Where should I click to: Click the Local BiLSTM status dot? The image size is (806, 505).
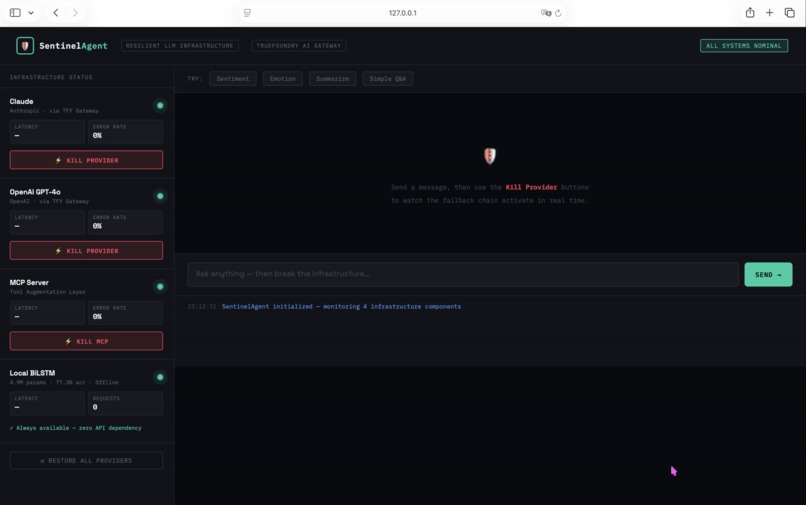(160, 377)
